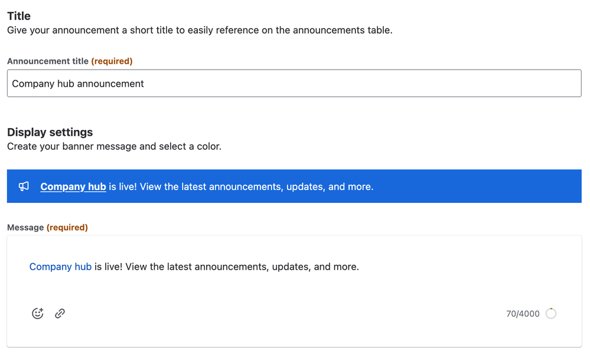
Task: Click the 70/4000 character counter
Action: pyautogui.click(x=523, y=314)
